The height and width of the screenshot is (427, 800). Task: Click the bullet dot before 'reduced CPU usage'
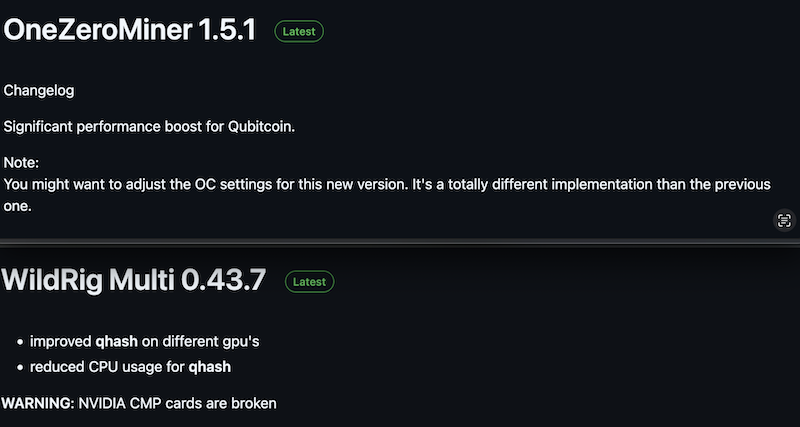[20, 368]
